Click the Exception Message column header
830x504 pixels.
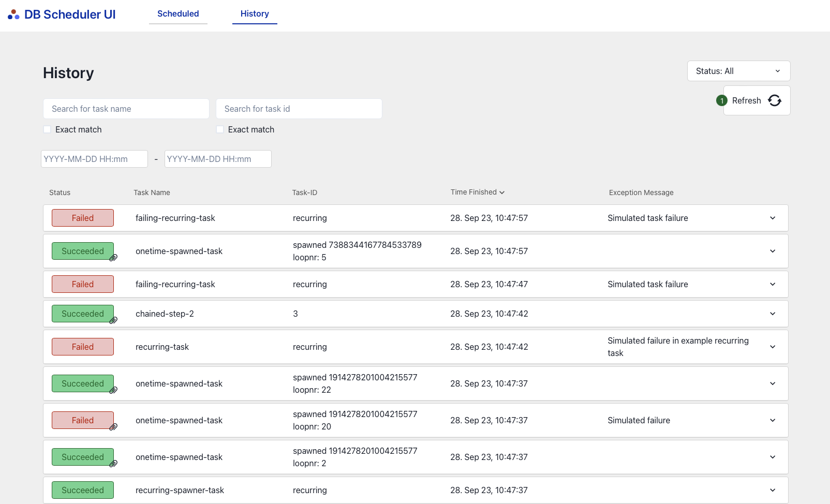[x=641, y=192]
